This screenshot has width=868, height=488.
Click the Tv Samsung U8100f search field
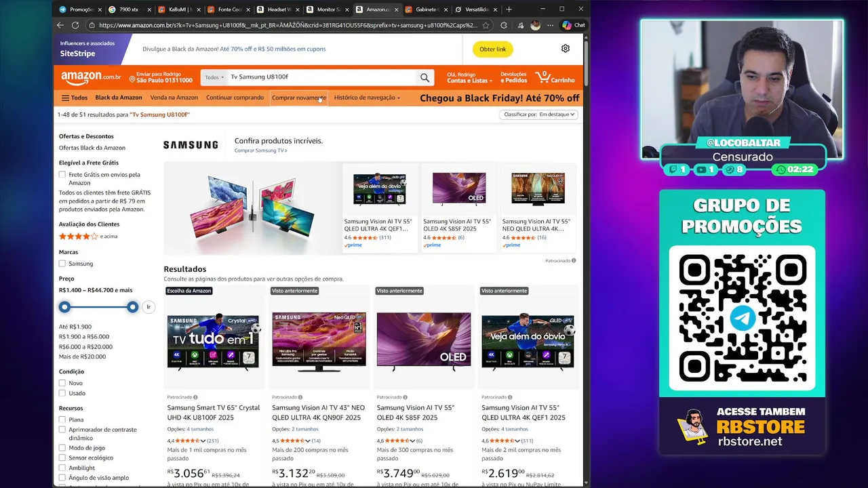321,77
